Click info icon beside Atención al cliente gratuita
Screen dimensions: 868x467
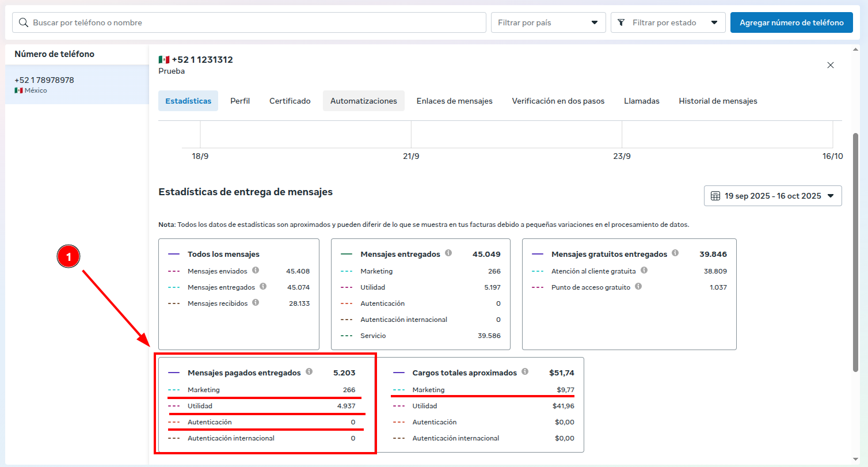pos(644,270)
